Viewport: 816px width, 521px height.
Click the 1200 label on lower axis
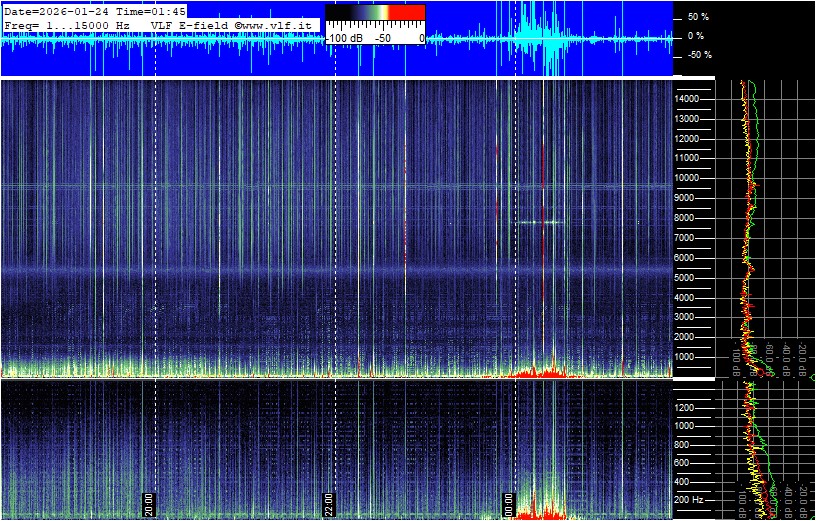click(689, 407)
